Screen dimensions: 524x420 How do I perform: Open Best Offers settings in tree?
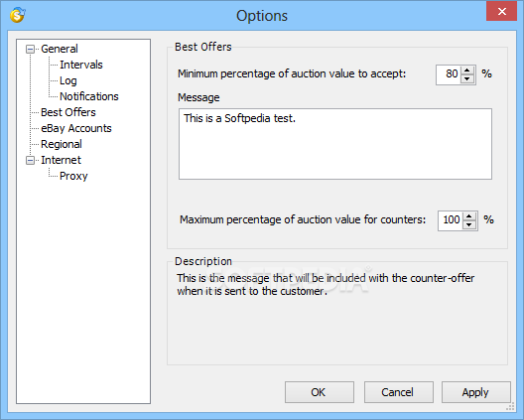coord(68,112)
